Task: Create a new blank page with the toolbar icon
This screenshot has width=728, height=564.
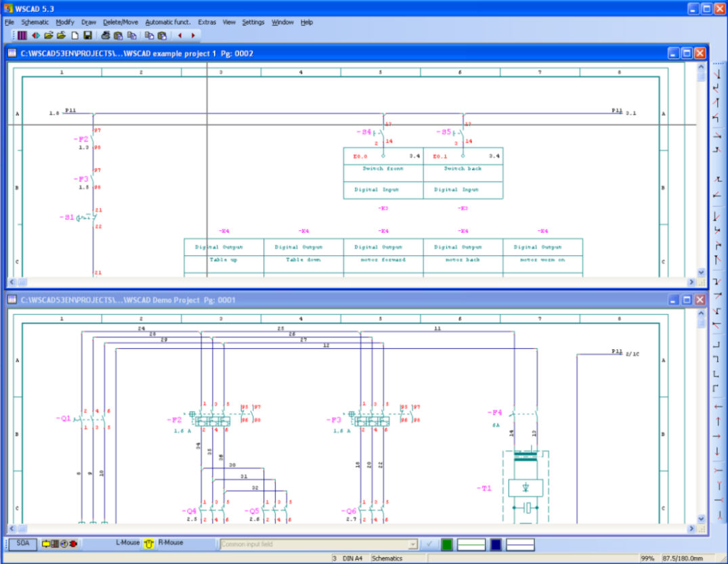Action: (x=74, y=35)
